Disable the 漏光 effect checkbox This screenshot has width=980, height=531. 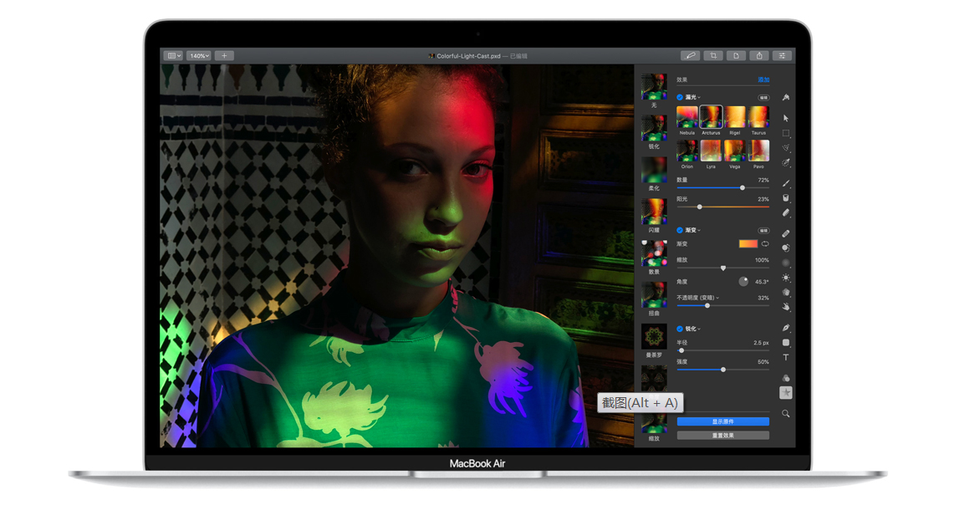[x=679, y=98]
